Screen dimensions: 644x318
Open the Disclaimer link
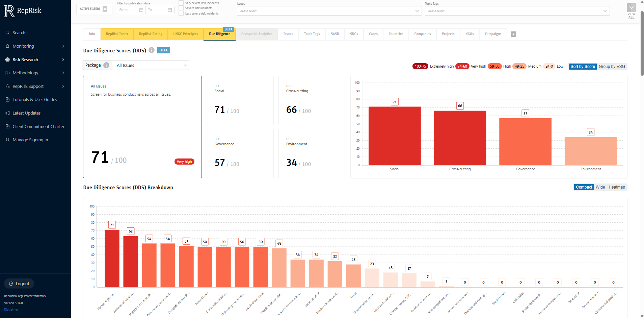pyautogui.click(x=11, y=310)
